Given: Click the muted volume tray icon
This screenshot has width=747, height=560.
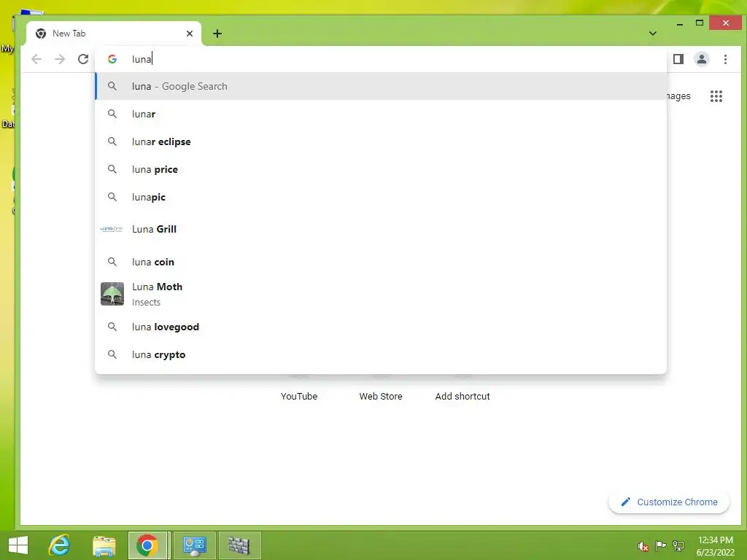Looking at the screenshot, I should coord(643,546).
